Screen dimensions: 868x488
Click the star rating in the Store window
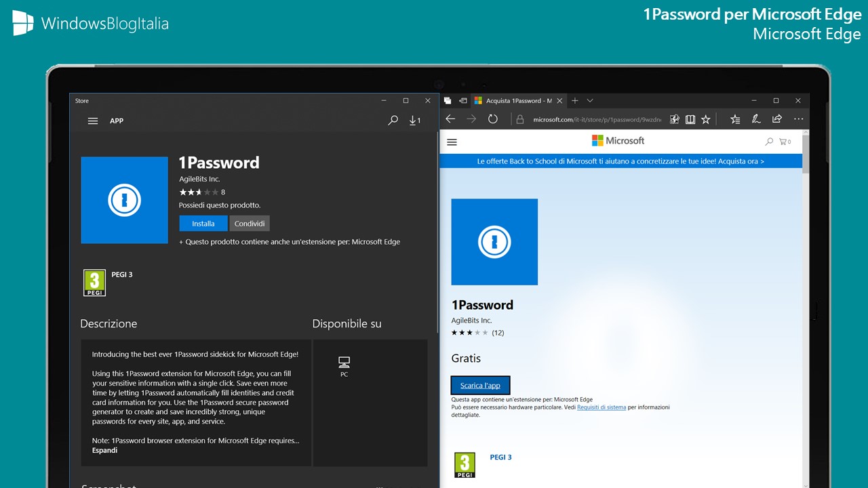[x=199, y=192]
